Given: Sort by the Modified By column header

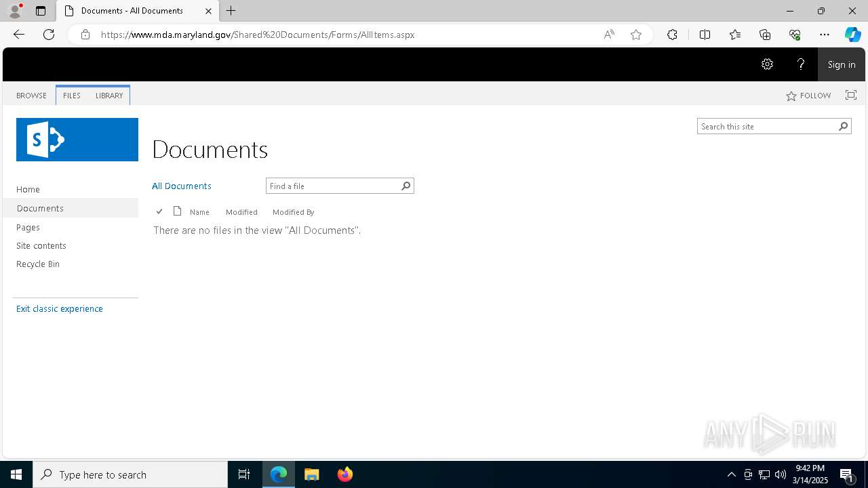Looking at the screenshot, I should pyautogui.click(x=294, y=212).
